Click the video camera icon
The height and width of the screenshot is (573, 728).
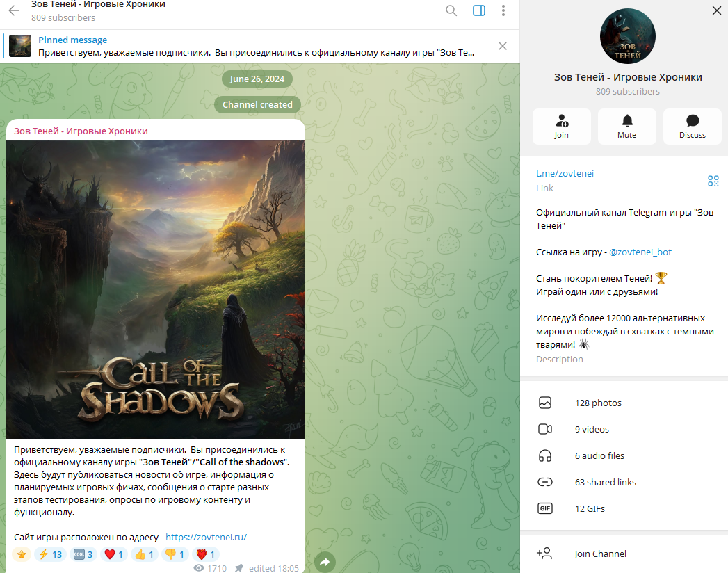(x=545, y=429)
